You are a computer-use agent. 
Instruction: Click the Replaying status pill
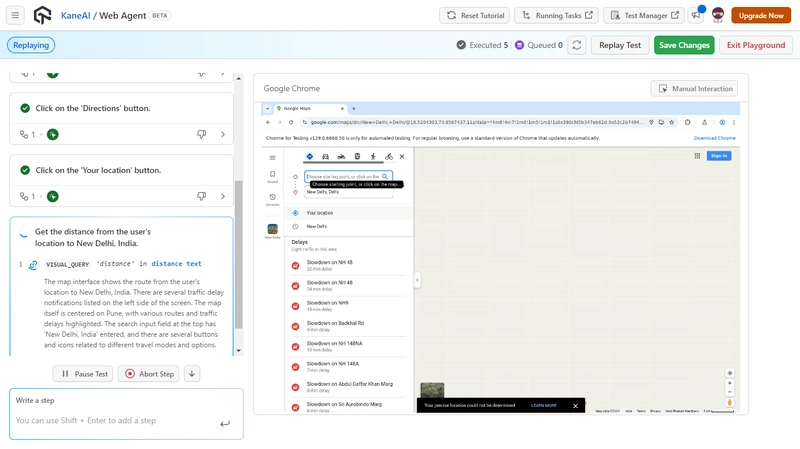coord(31,45)
